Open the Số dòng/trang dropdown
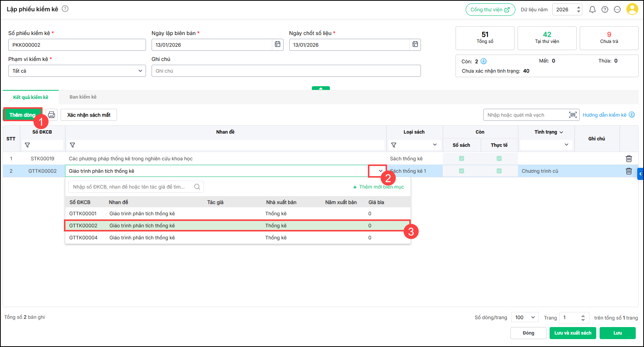Image resolution: width=644 pixels, height=347 pixels. coord(533,317)
